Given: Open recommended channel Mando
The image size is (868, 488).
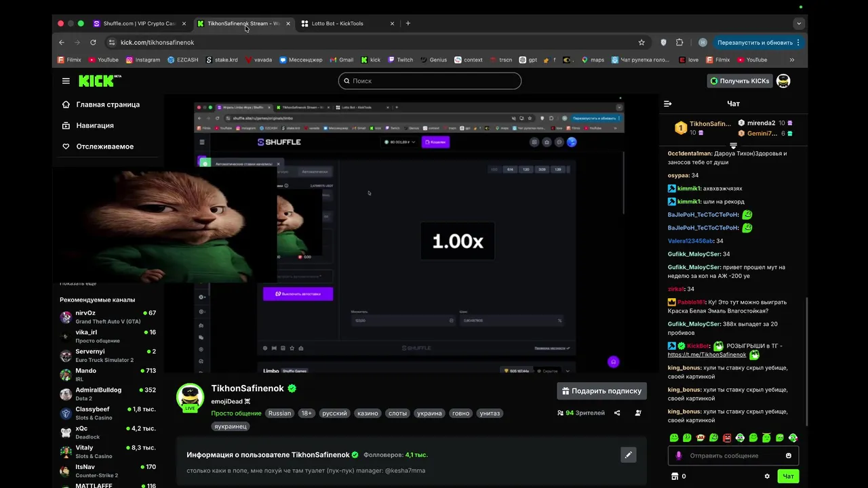Looking at the screenshot, I should tap(108, 375).
